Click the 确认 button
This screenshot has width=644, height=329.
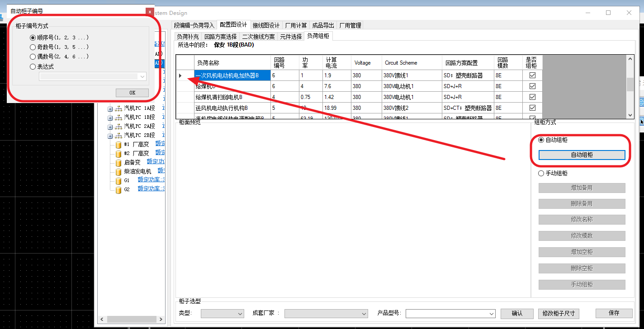click(517, 314)
